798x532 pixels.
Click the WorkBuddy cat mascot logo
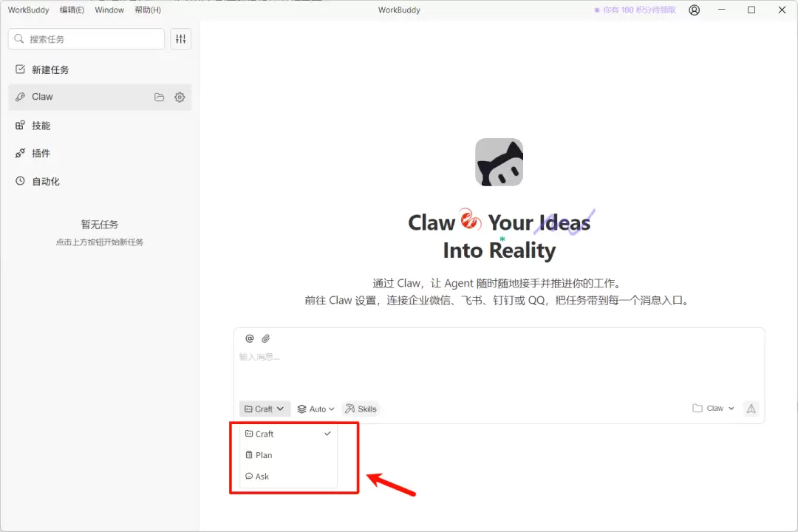click(499, 162)
